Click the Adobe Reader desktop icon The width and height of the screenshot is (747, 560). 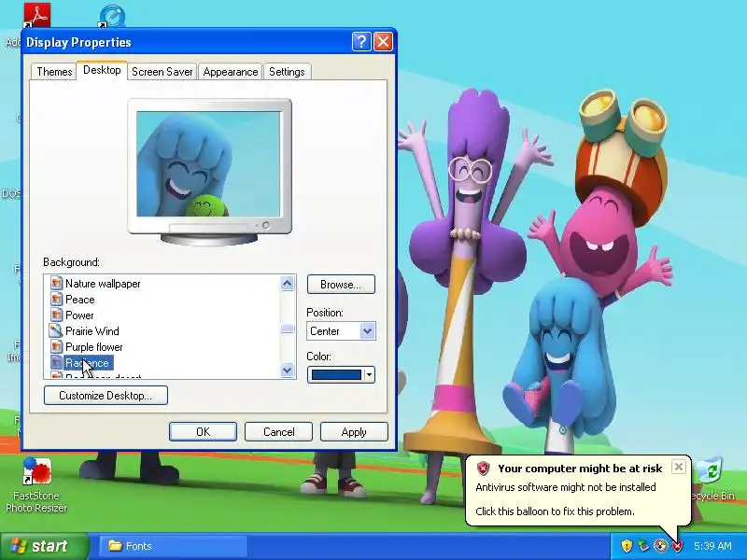point(36,15)
